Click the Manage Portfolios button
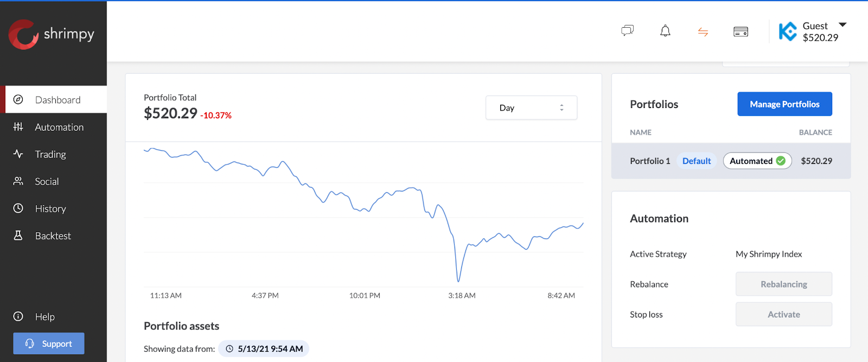Screen dimensions: 868x362 point(784,104)
